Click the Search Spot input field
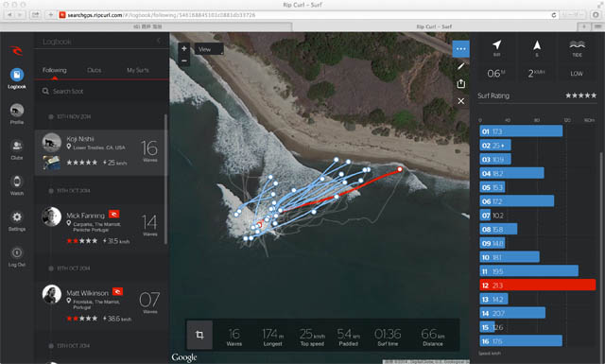The width and height of the screenshot is (605, 364). click(102, 91)
